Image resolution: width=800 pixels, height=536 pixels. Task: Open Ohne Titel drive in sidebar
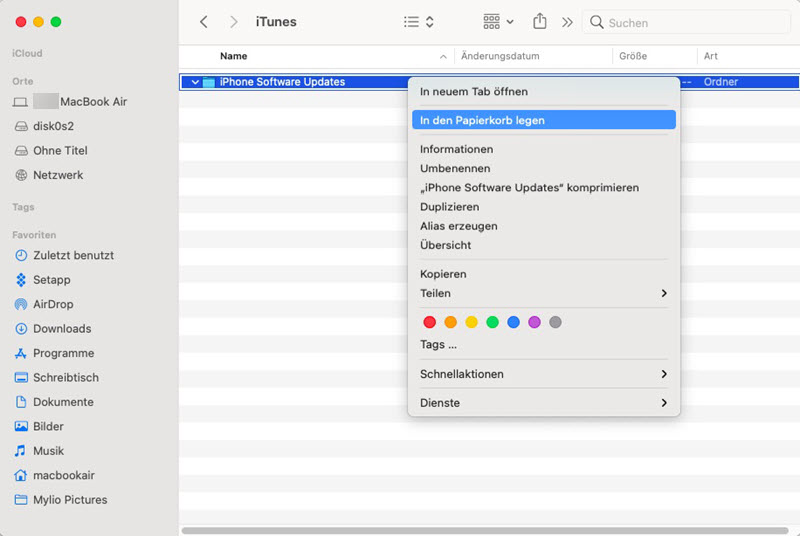click(51, 150)
